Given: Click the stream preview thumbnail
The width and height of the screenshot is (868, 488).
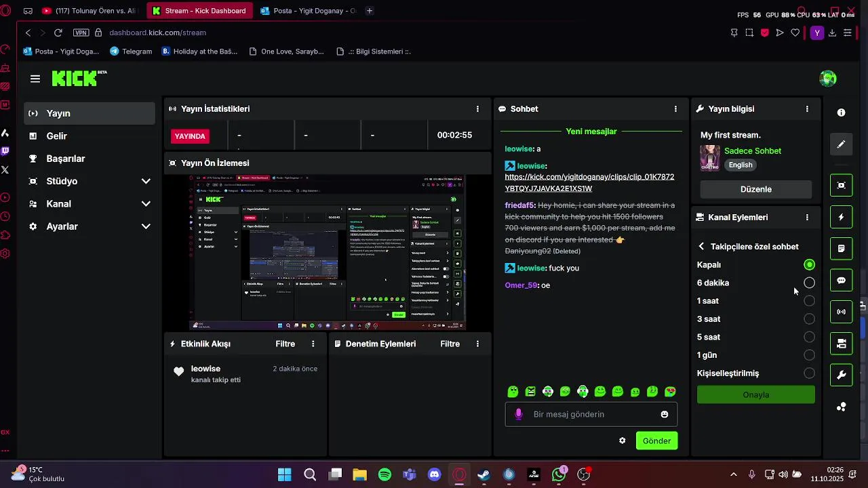Looking at the screenshot, I should pyautogui.click(x=328, y=253).
